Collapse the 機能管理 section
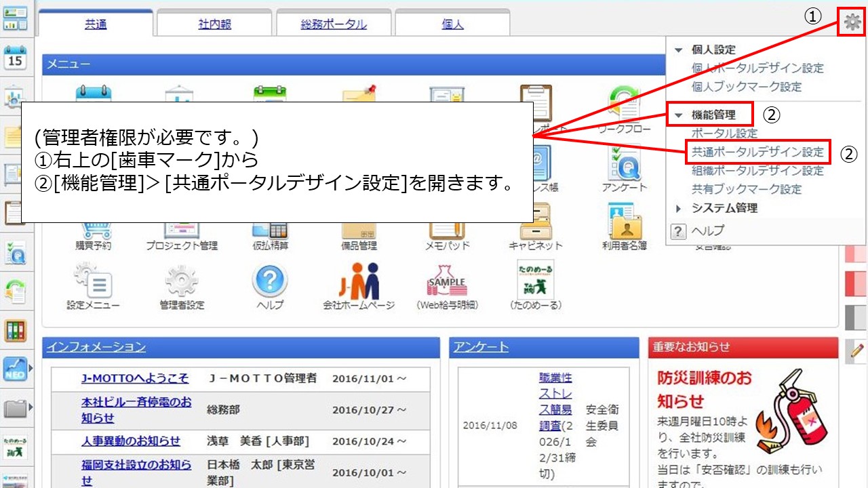Viewport: 868px width, 488px height. click(x=678, y=115)
